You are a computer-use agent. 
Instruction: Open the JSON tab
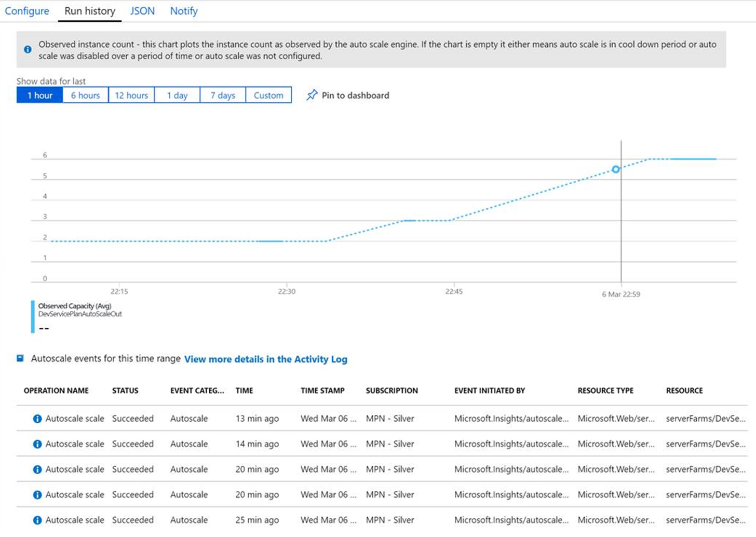142,11
